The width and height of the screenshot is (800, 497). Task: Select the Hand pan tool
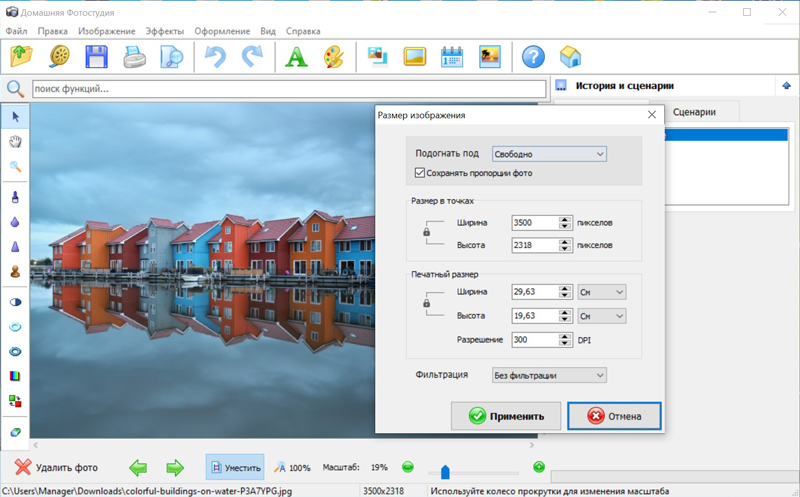tap(15, 142)
